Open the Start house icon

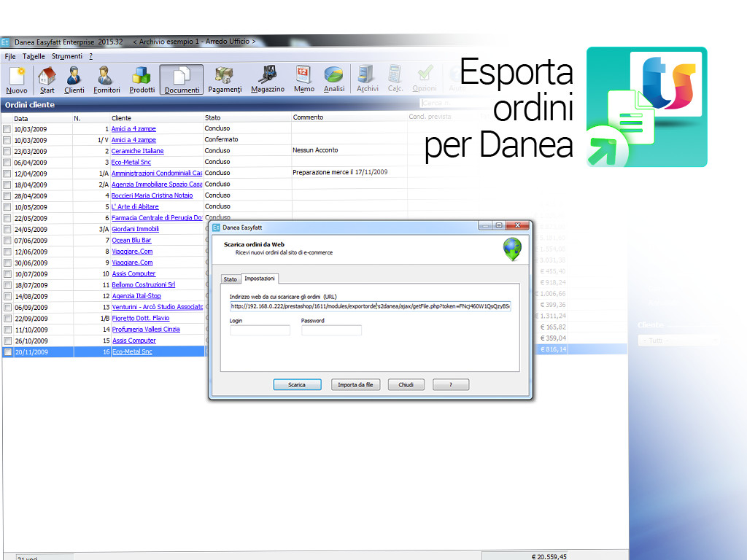47,79
